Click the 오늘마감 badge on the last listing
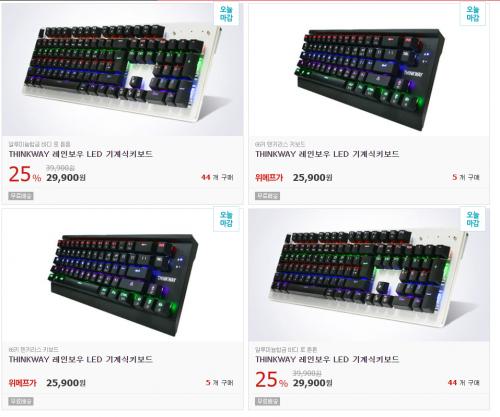Image resolution: width=500 pixels, height=417 pixels. point(473,219)
